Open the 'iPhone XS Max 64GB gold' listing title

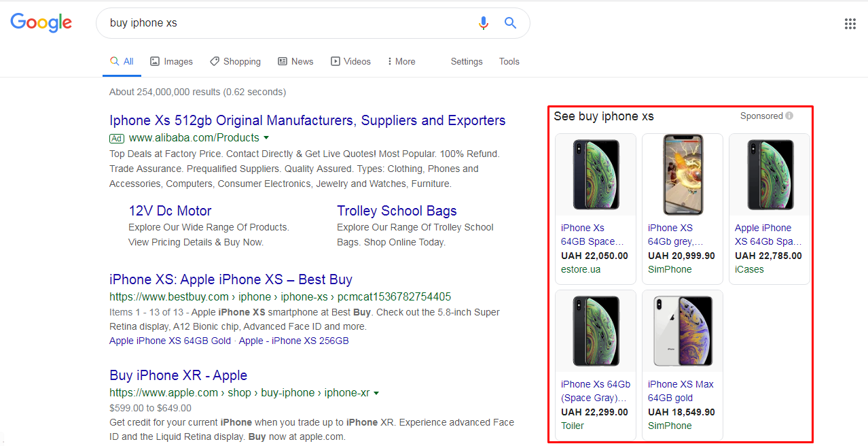click(x=681, y=391)
